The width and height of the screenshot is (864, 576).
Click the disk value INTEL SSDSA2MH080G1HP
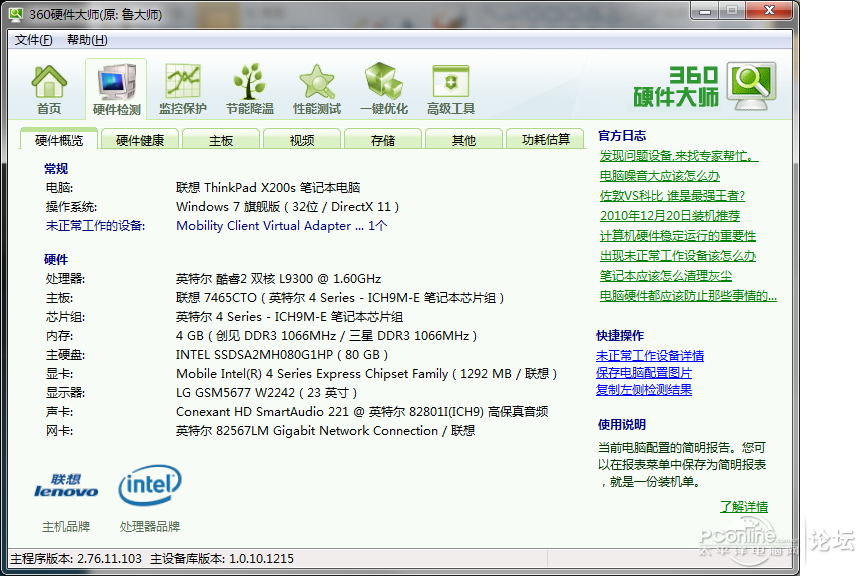[282, 354]
